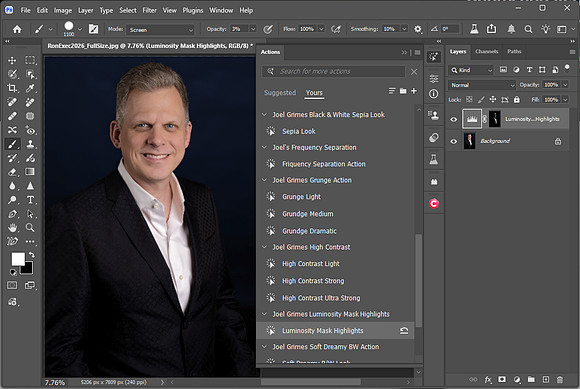
Task: Open the Smoothing dropdown arrow
Action: tap(404, 29)
